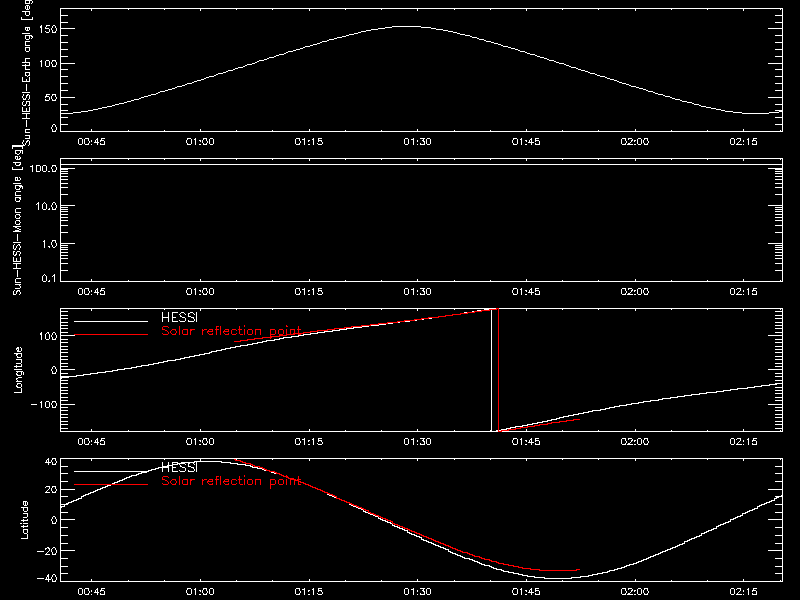Click the 40 tick label on Latitude plot
The width and height of the screenshot is (800, 600).
tap(51, 462)
